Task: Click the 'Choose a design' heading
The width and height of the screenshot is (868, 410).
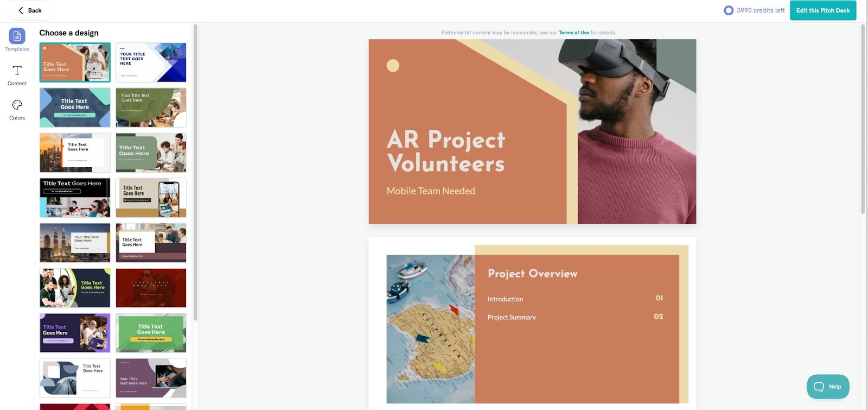Action: pyautogui.click(x=69, y=33)
